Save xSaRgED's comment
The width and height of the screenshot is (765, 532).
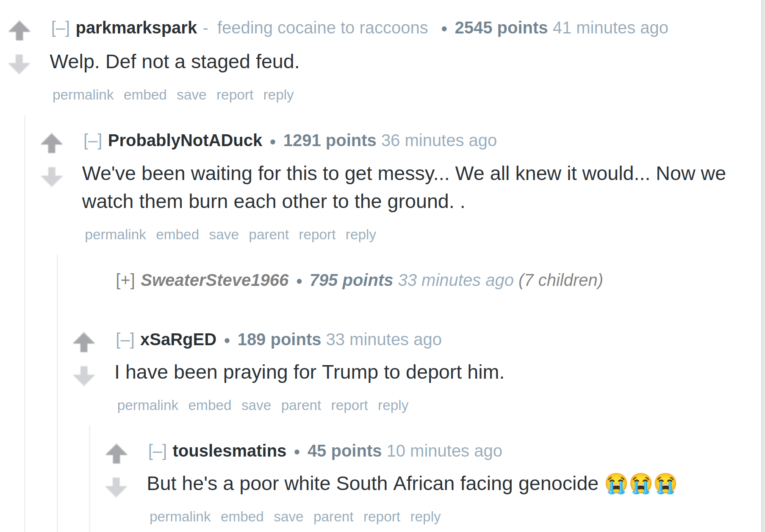pos(256,405)
